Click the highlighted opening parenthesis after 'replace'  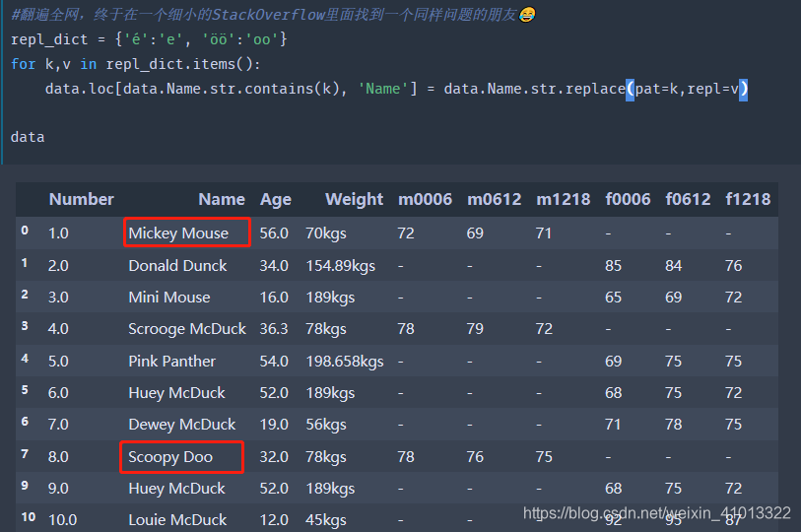(630, 89)
